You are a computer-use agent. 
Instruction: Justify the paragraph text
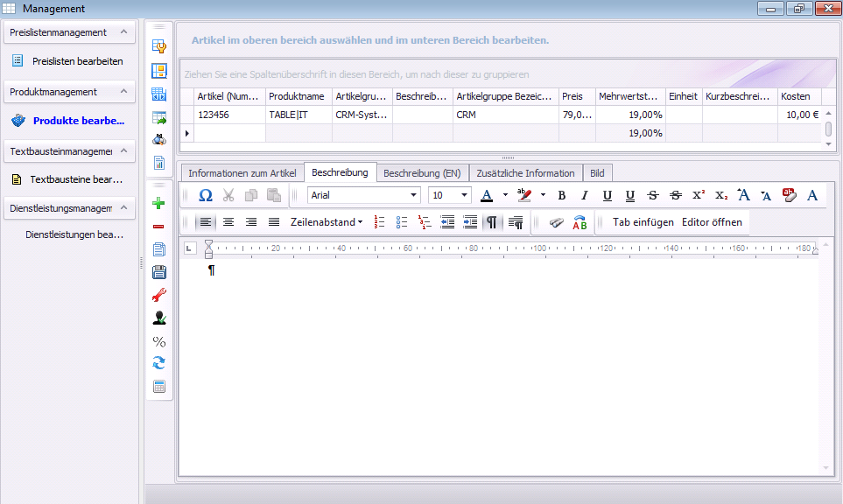(x=274, y=222)
